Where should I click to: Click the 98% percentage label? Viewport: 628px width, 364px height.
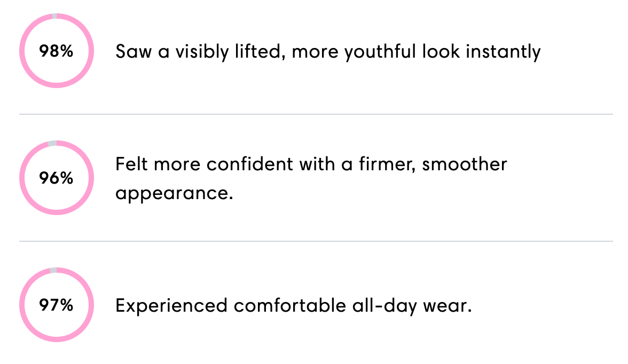point(56,51)
